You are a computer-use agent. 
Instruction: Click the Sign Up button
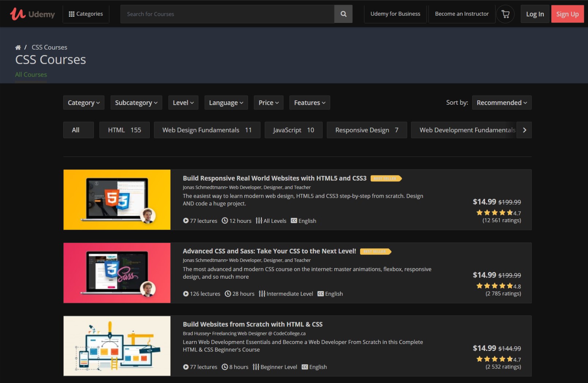(567, 14)
